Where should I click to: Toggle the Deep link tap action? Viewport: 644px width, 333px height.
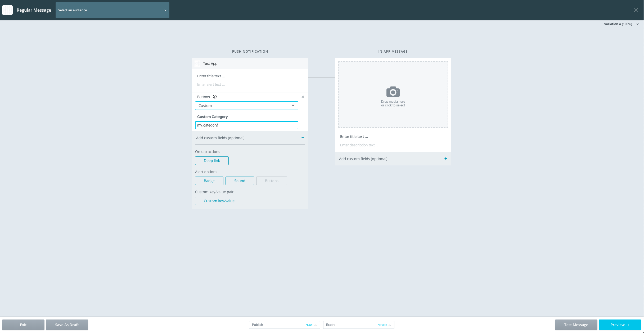pos(212,160)
